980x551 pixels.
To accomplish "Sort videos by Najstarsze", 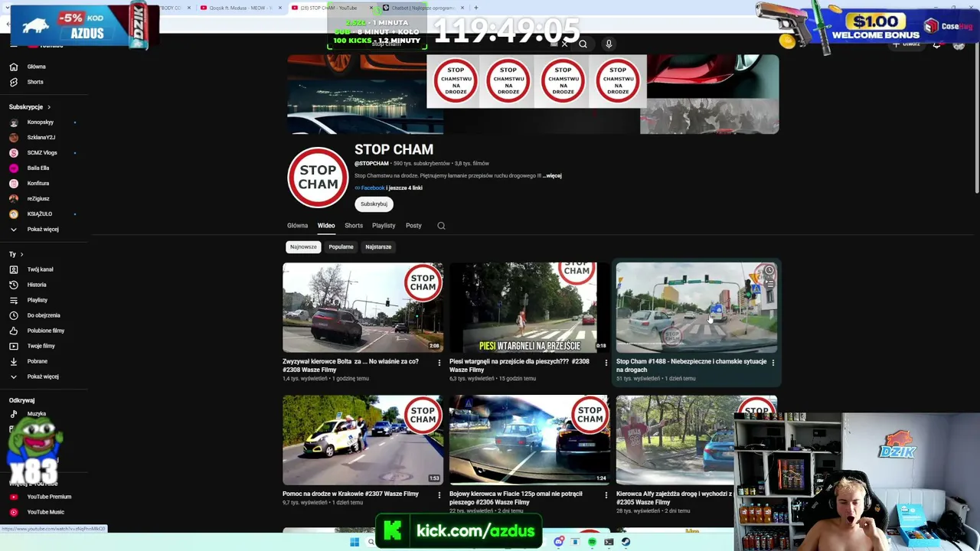I will 378,247.
